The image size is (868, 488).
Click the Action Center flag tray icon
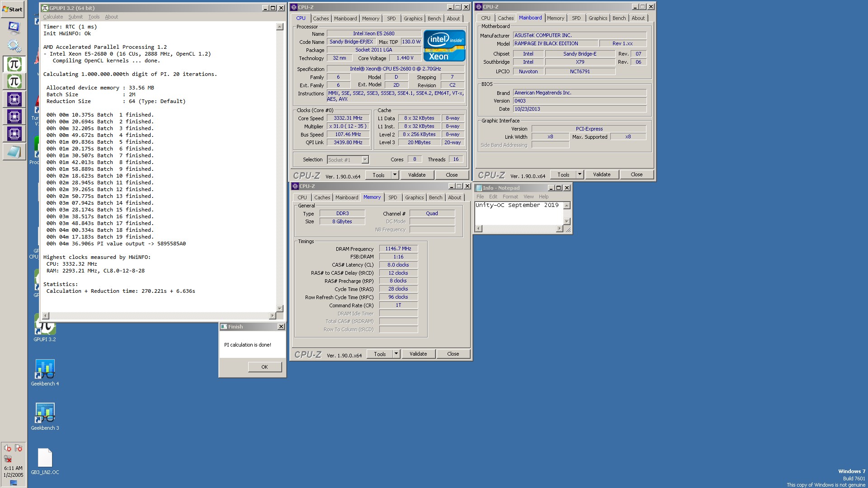[19, 448]
